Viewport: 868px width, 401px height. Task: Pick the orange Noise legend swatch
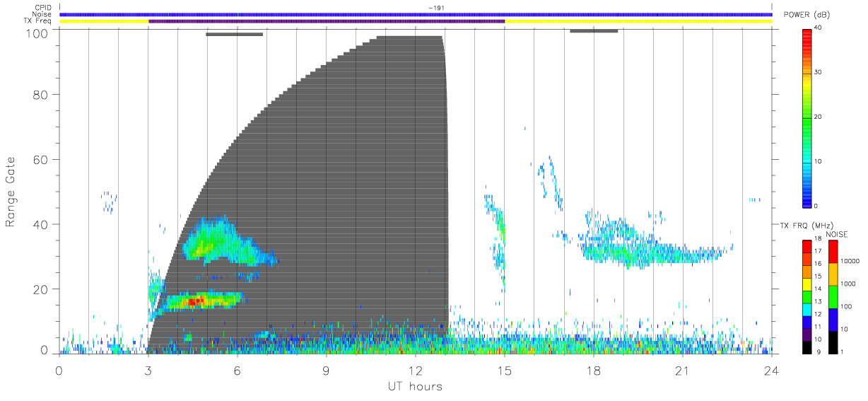point(834,274)
